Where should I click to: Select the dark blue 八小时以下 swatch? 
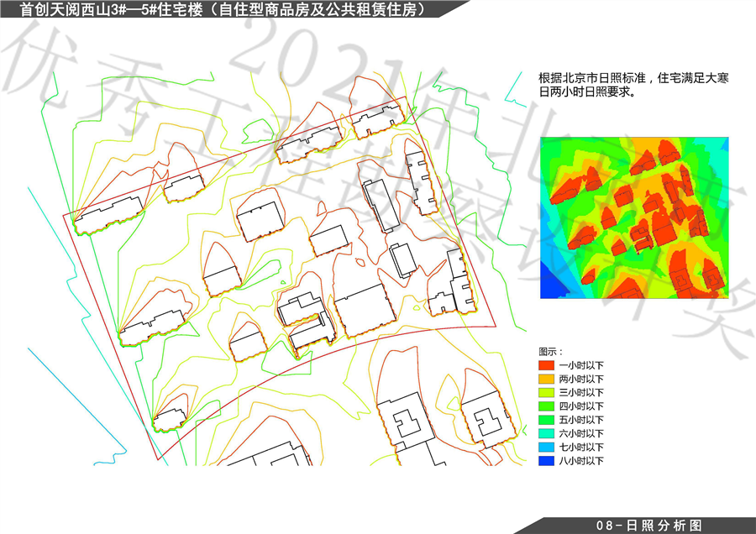tap(545, 461)
